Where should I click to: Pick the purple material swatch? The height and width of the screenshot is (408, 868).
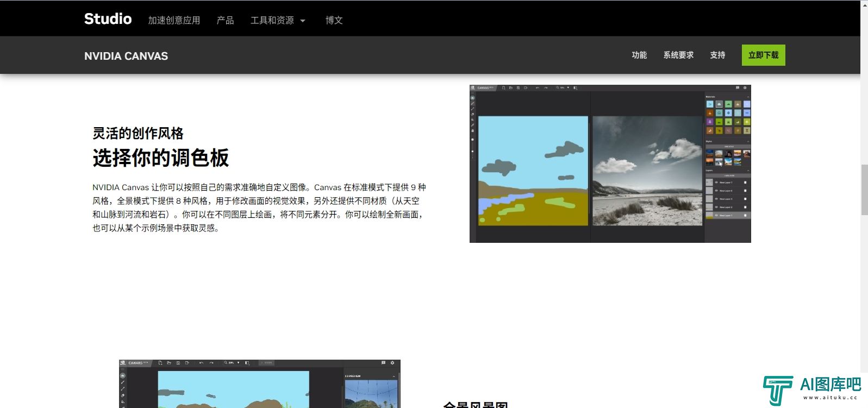[710, 122]
